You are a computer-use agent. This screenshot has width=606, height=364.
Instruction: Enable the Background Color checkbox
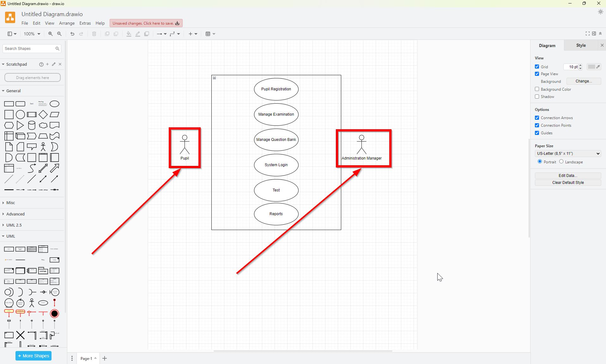click(x=537, y=89)
